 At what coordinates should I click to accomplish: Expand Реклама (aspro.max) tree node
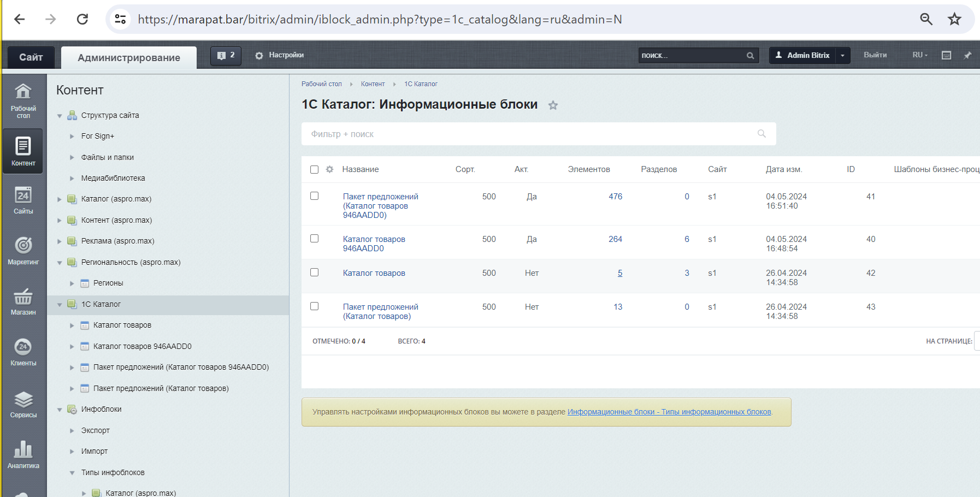(x=60, y=241)
